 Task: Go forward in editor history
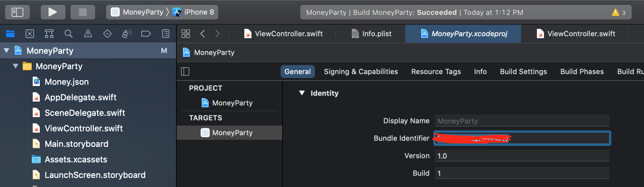click(217, 34)
